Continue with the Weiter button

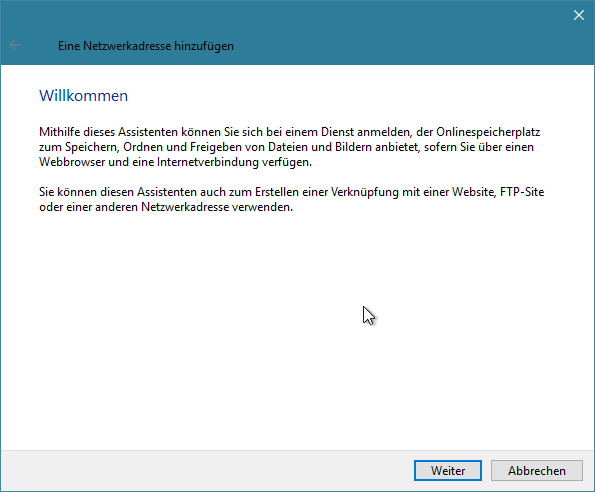[x=448, y=470]
